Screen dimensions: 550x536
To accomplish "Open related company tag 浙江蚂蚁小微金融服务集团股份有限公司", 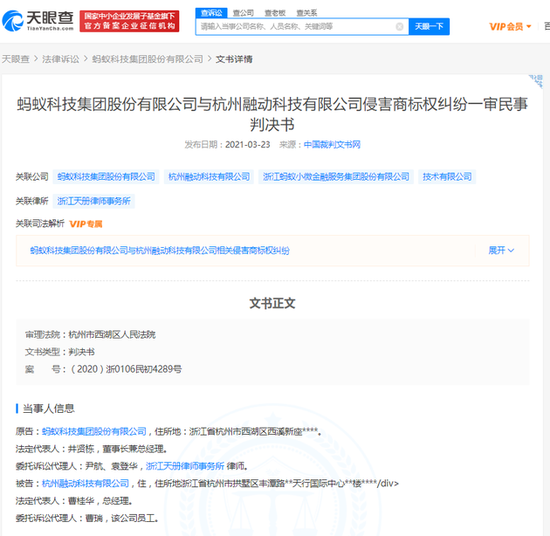I will click(336, 177).
